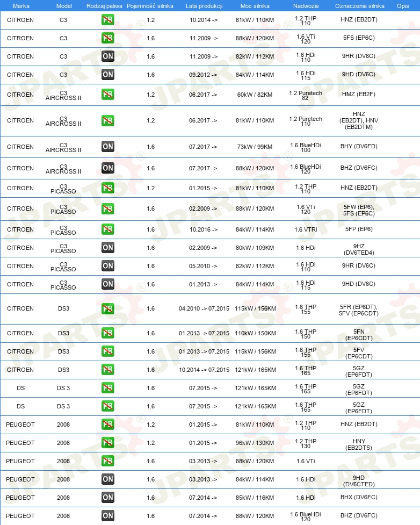The height and width of the screenshot is (525, 420).
Task: Click petrol icon in C3 Aircross II 60kW / 82KM row
Action: 108,95
